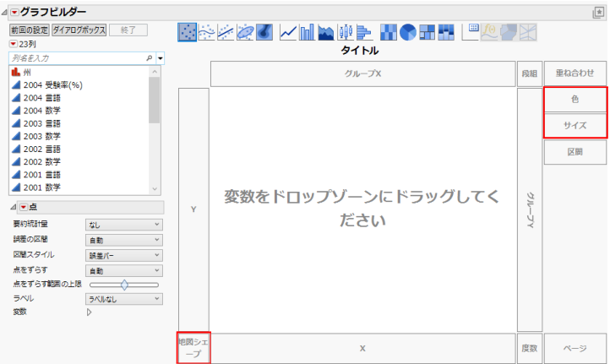Click the ページ drop zone
Screen dimensions: 610x364
coord(575,349)
